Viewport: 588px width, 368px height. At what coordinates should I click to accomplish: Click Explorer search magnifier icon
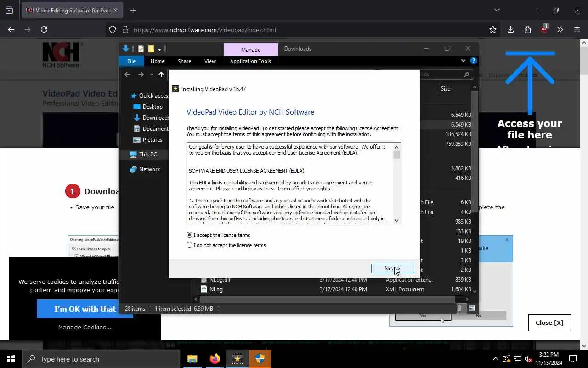(467, 75)
